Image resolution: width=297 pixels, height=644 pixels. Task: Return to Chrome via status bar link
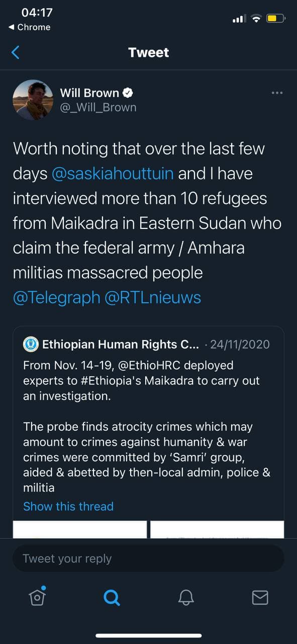tap(30, 27)
